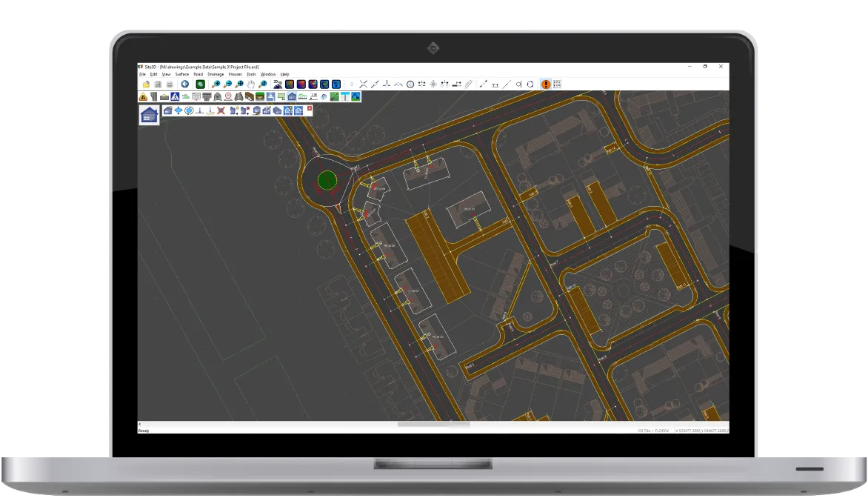Expand the Tools menu dropdown

251,74
